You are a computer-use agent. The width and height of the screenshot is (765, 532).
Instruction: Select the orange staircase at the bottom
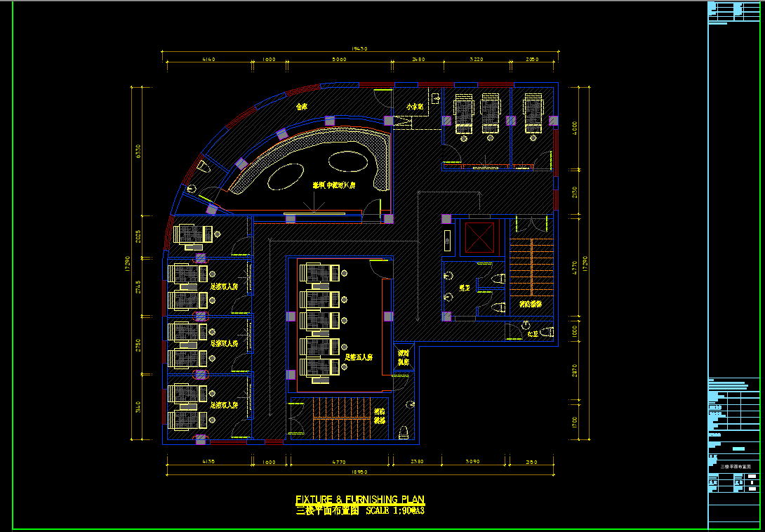point(342,418)
